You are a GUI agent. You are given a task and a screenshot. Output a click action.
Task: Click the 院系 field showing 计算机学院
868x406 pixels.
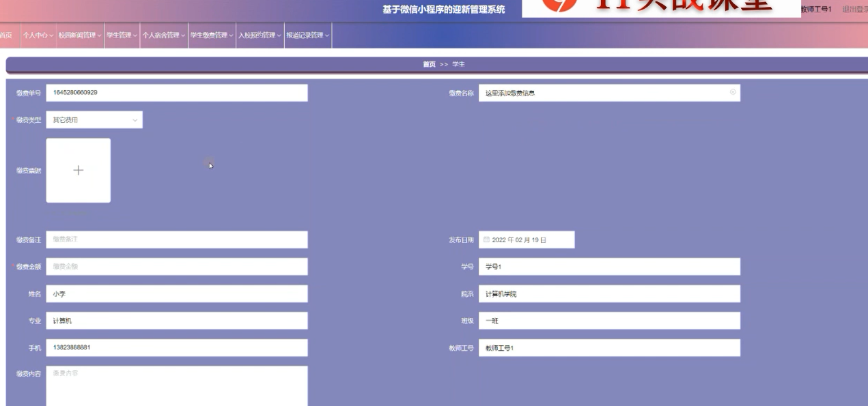(609, 294)
